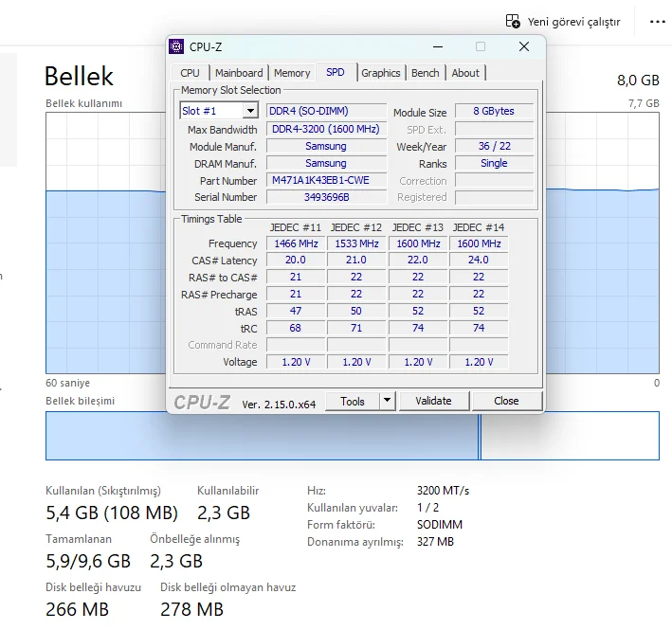
Task: Select the SPD tab
Action: point(336,72)
